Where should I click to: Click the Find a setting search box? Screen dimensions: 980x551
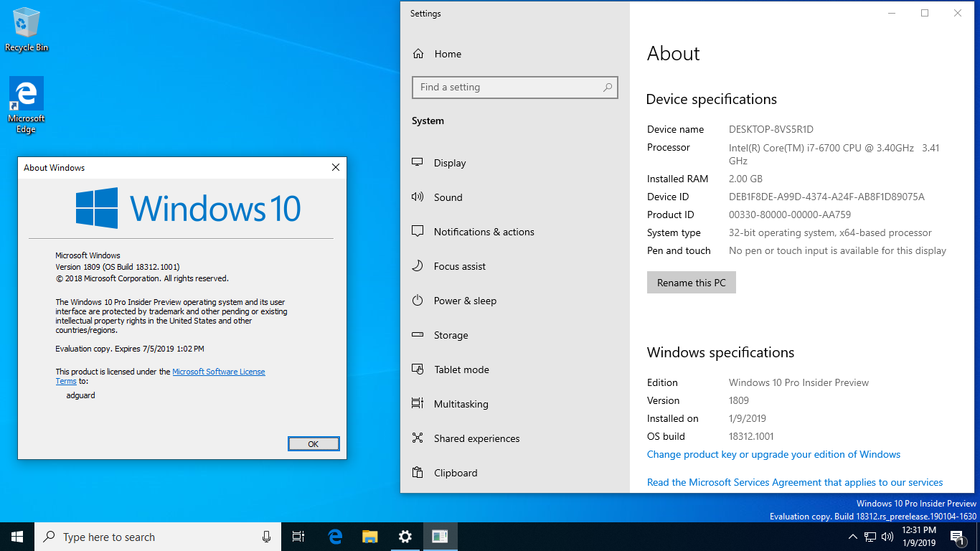tap(514, 88)
